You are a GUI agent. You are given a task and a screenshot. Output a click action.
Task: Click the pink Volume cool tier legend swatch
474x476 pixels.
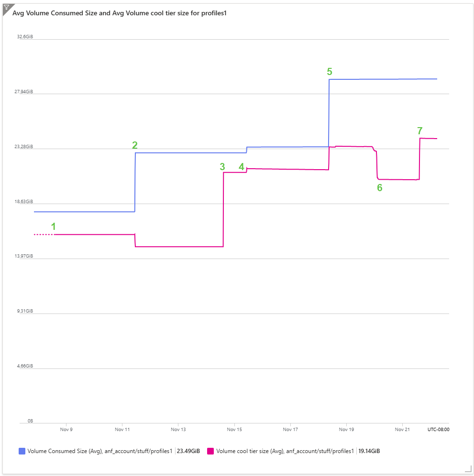[210, 451]
